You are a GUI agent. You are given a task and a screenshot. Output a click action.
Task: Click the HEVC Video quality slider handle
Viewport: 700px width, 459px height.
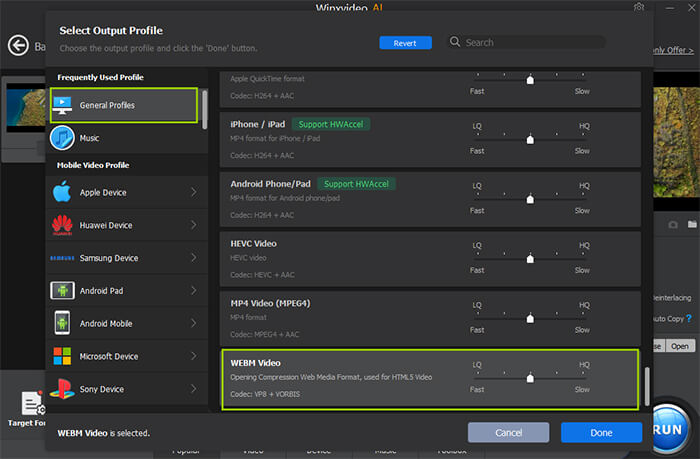click(530, 259)
